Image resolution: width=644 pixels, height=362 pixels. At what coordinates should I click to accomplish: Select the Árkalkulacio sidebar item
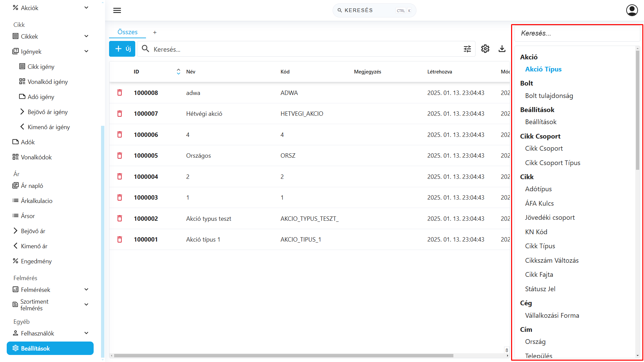pos(36,201)
